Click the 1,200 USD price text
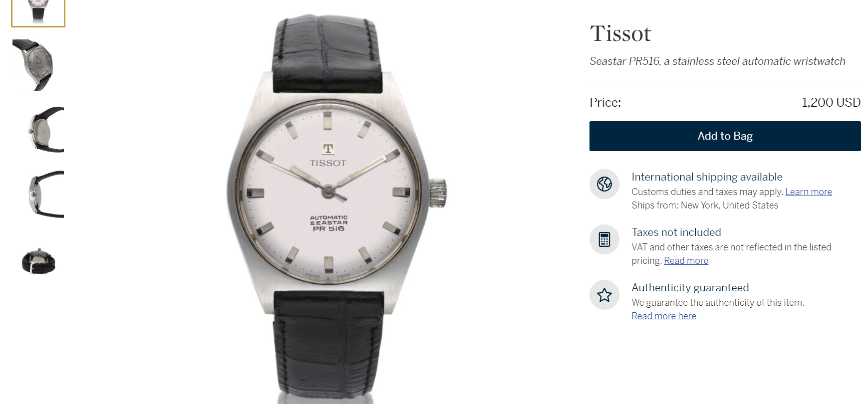 pyautogui.click(x=831, y=103)
